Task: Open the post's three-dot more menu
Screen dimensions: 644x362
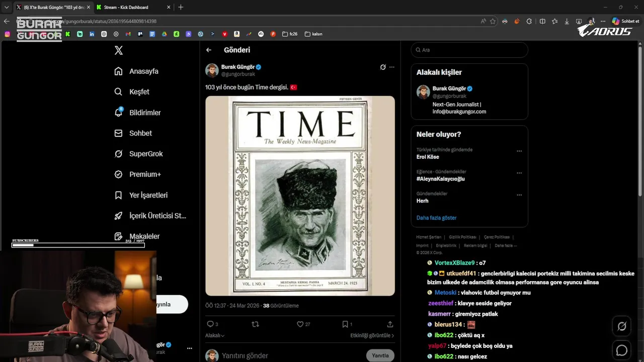Action: tap(392, 67)
